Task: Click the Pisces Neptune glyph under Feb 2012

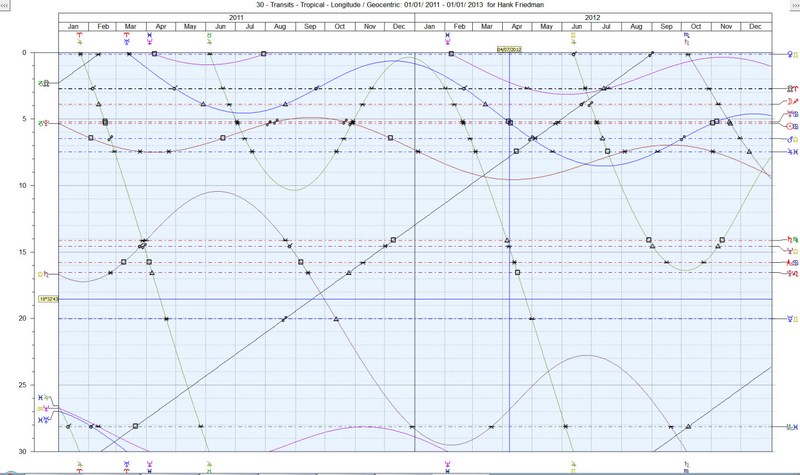Action: (x=447, y=38)
